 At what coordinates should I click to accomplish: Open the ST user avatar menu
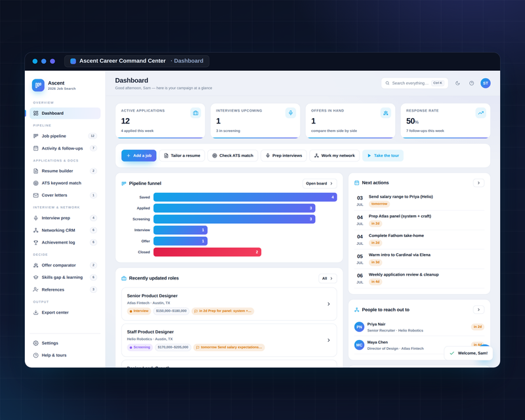click(x=486, y=83)
